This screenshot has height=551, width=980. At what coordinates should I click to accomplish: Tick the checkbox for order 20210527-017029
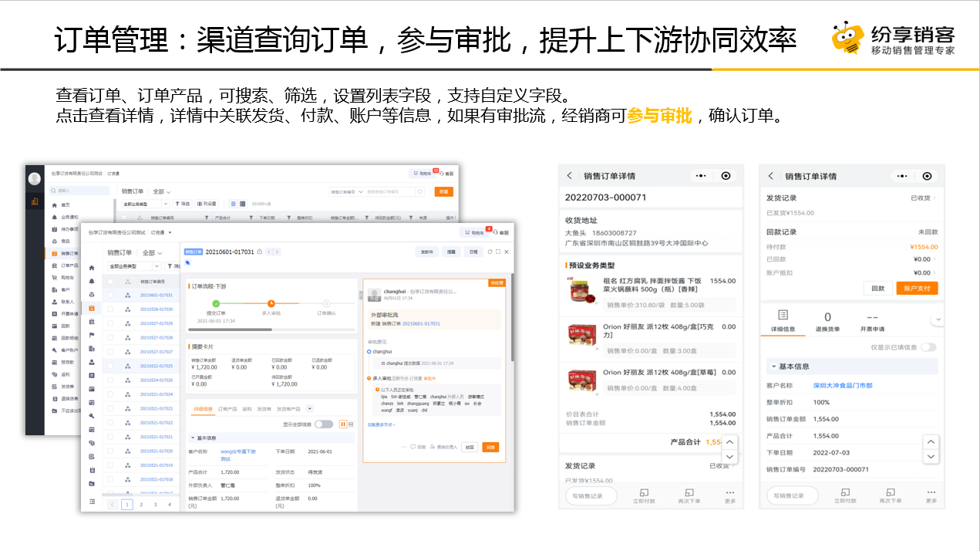[x=110, y=323]
